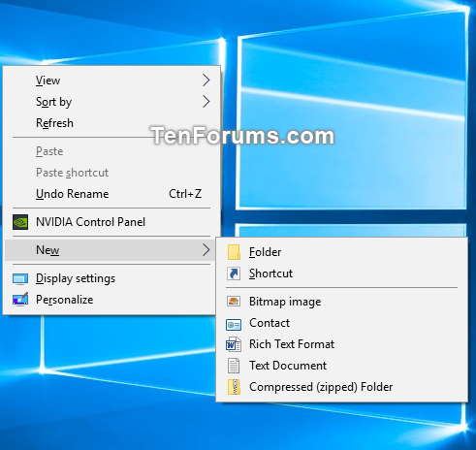Expand the View submenu arrow
476x450 pixels.
click(x=206, y=80)
